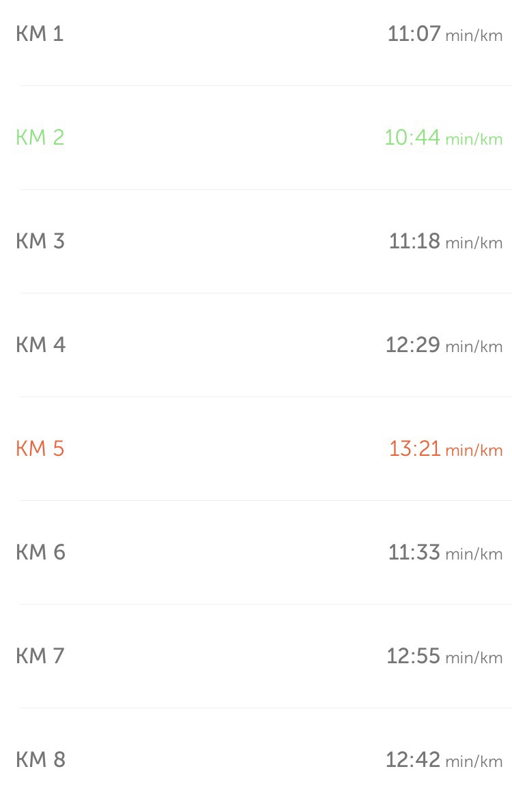Select the KM 1 split label
Screen dimensions: 512x812
click(40, 34)
